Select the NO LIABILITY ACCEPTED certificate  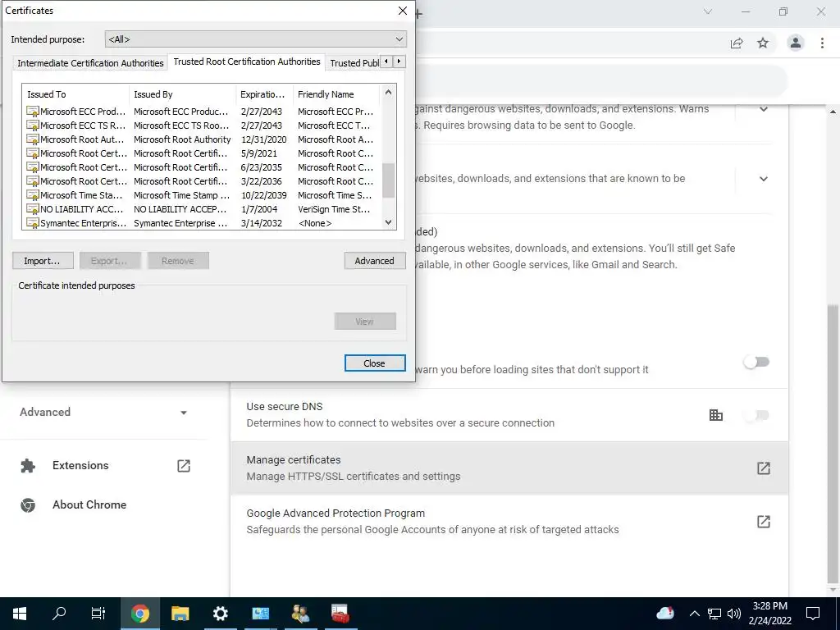(202, 209)
